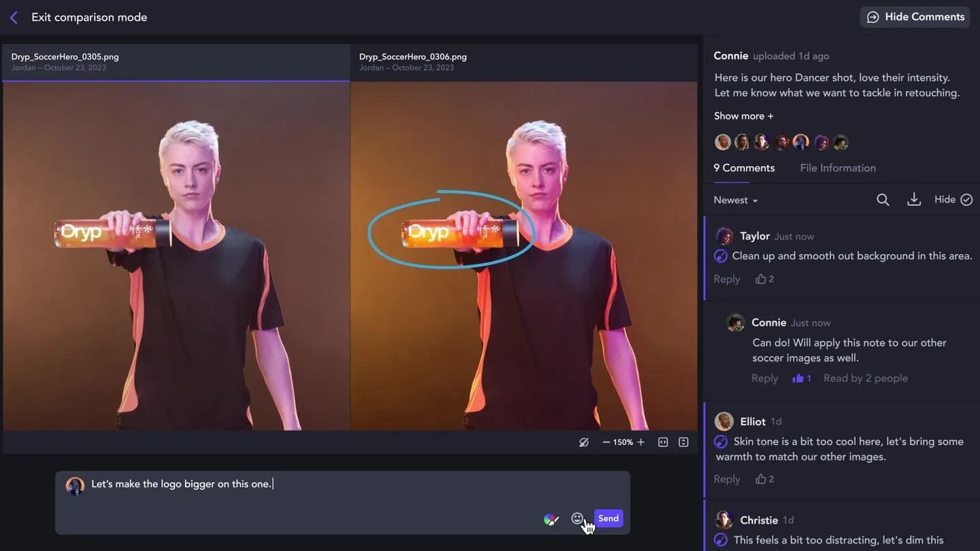Click the annotation marker on Christie's comment

pos(721,540)
